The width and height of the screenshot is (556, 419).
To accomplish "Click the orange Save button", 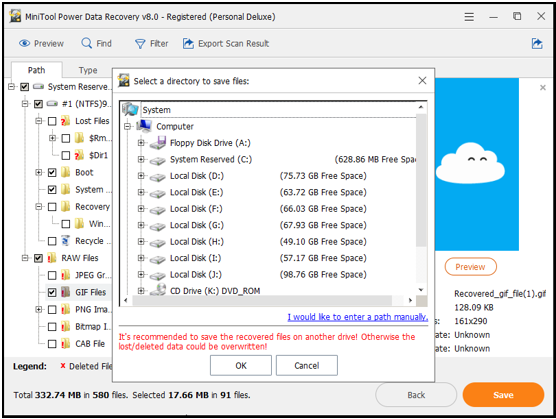I will (x=503, y=395).
